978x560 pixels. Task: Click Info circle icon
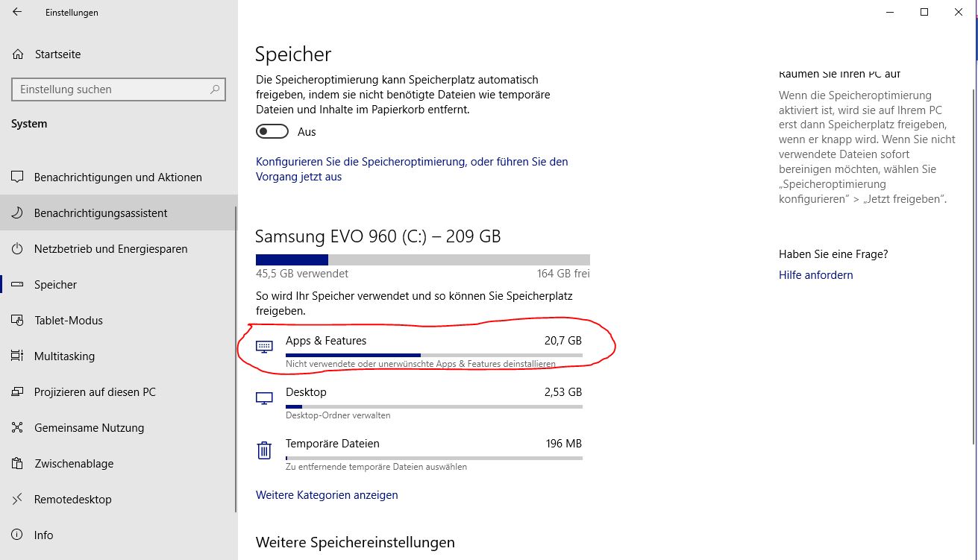click(x=18, y=535)
